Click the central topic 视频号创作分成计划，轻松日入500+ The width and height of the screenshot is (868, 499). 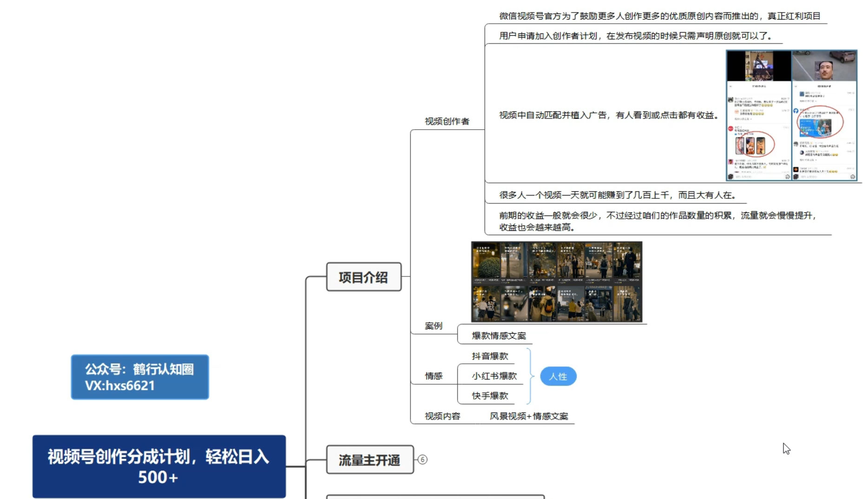pos(158,466)
